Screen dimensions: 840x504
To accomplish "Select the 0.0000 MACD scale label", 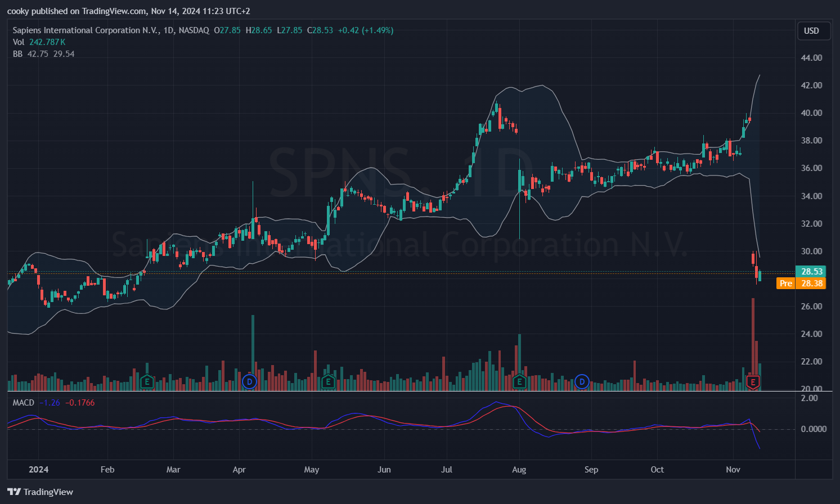I will (814, 429).
